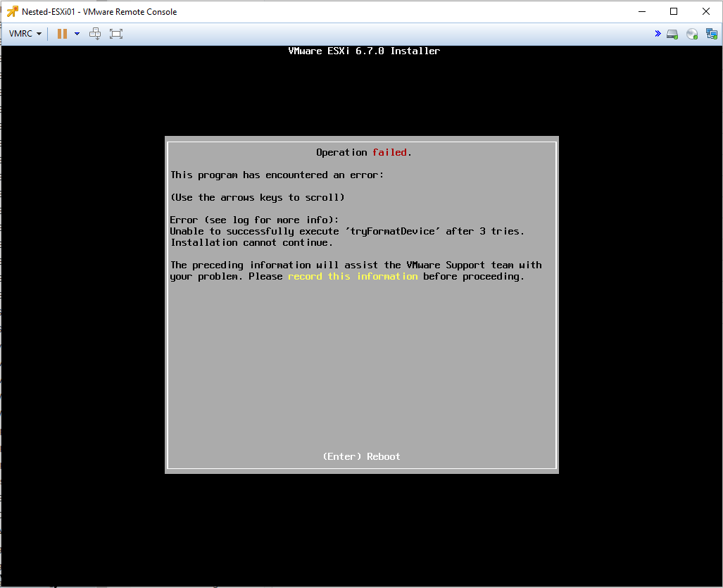723x588 pixels.
Task: Click '(Use the arrows keys to scroll)' text
Action: [258, 198]
